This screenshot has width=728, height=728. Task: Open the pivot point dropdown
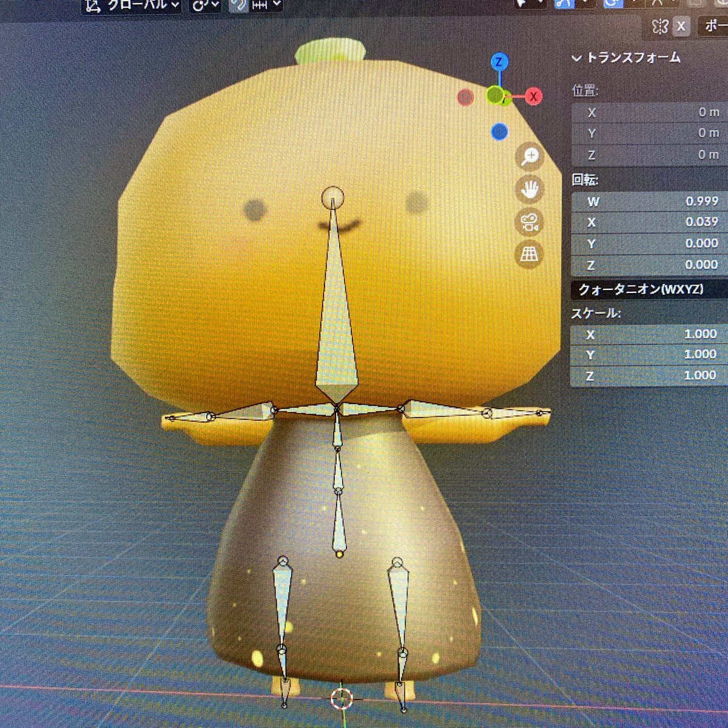pyautogui.click(x=206, y=5)
